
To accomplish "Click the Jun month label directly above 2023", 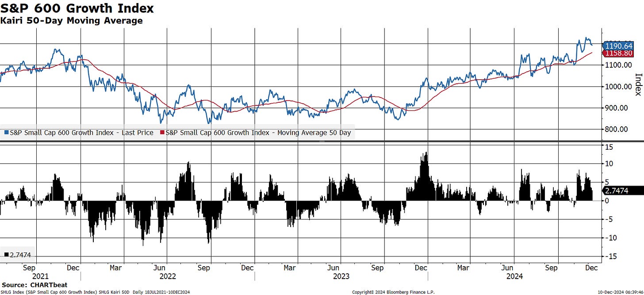I will tap(333, 268).
